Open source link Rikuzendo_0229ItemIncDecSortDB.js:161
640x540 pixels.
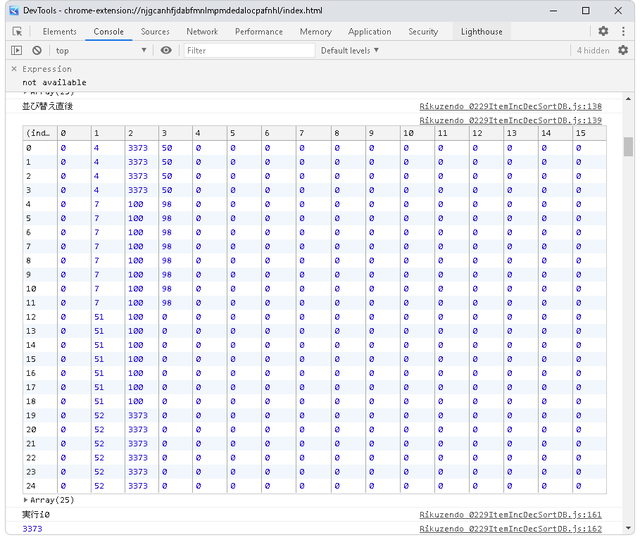click(510, 515)
